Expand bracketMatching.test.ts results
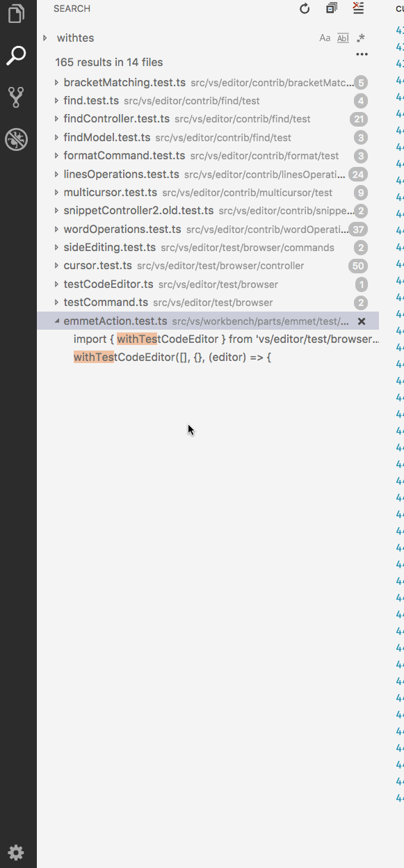The height and width of the screenshot is (868, 404). coord(57,83)
